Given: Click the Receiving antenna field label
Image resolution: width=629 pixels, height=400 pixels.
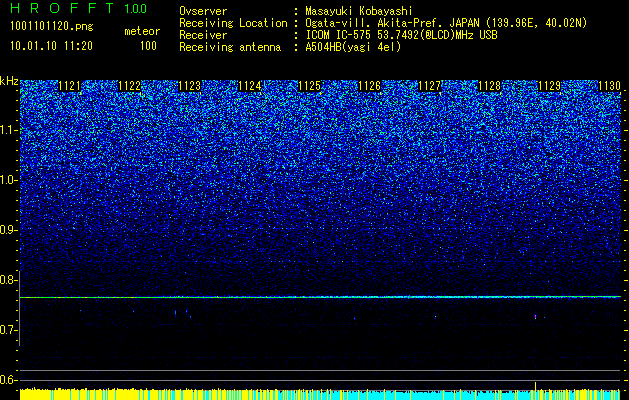Looking at the screenshot, I should click(x=230, y=47).
